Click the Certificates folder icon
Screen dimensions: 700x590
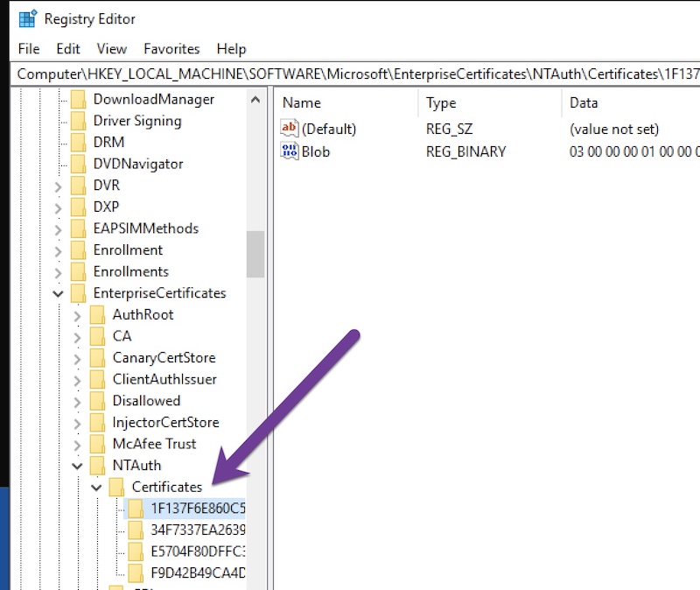click(117, 487)
